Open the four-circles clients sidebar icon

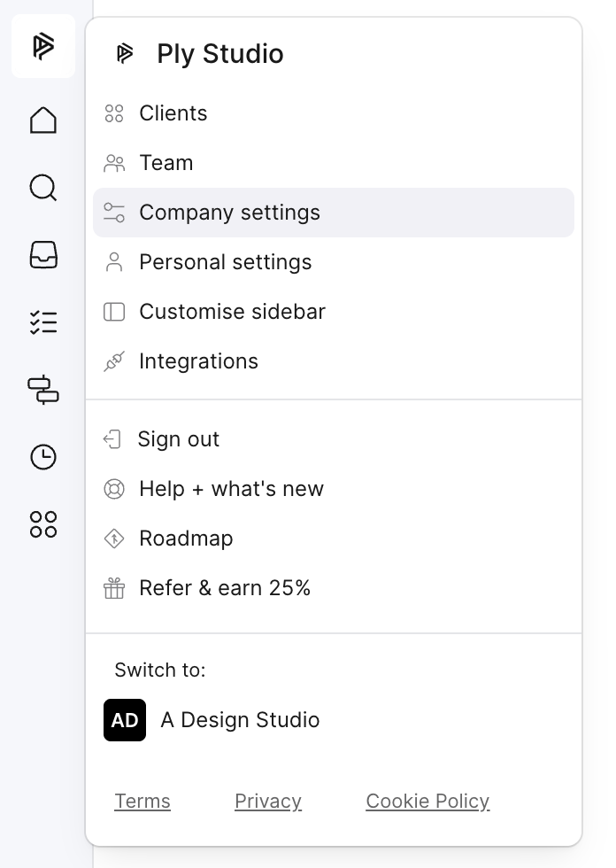coord(43,524)
